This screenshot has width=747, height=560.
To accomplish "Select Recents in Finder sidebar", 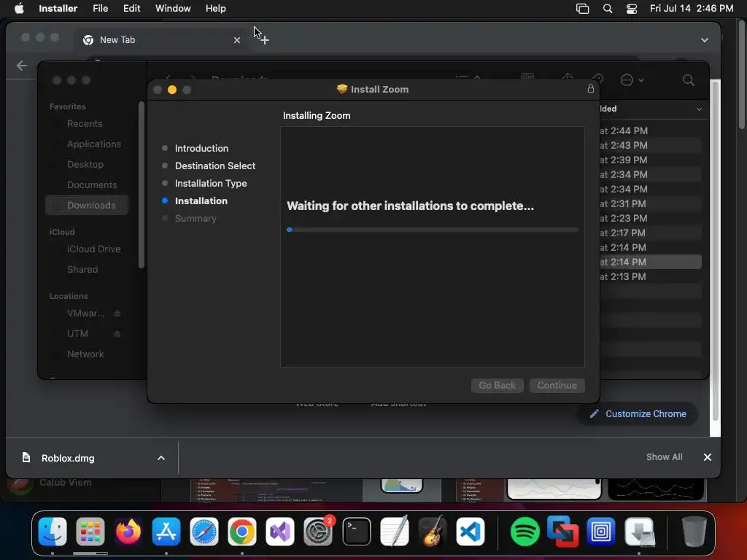I will tap(85, 123).
